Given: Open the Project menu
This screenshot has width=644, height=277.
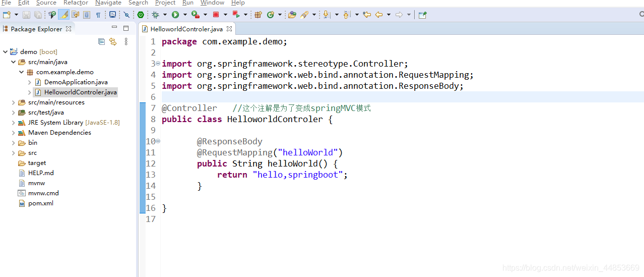Looking at the screenshot, I should (165, 3).
